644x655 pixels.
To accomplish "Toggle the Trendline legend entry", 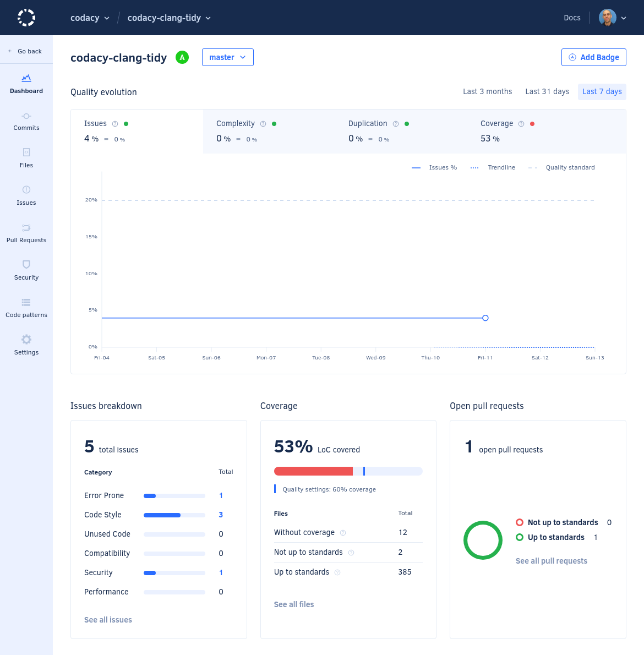I will click(x=493, y=167).
